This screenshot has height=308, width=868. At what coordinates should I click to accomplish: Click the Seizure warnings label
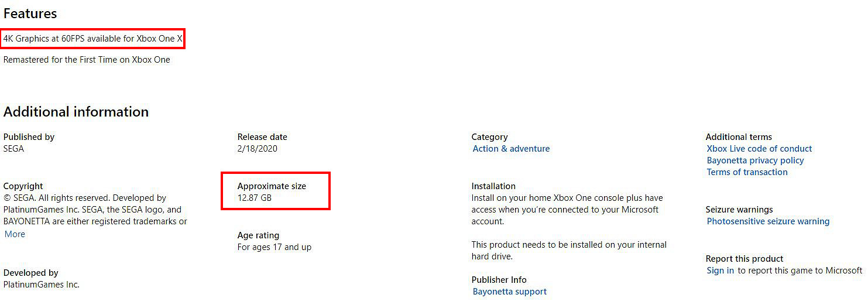click(739, 210)
